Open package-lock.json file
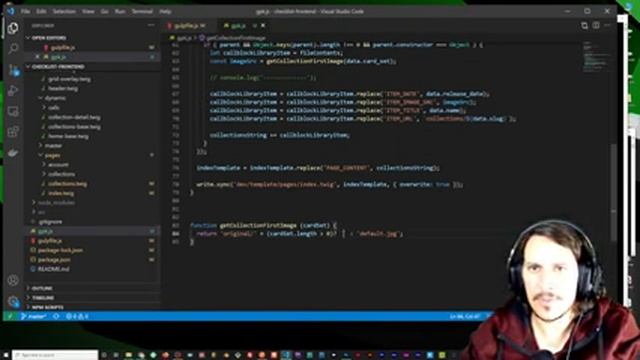Image resolution: width=640 pixels, height=360 pixels. click(x=60, y=250)
